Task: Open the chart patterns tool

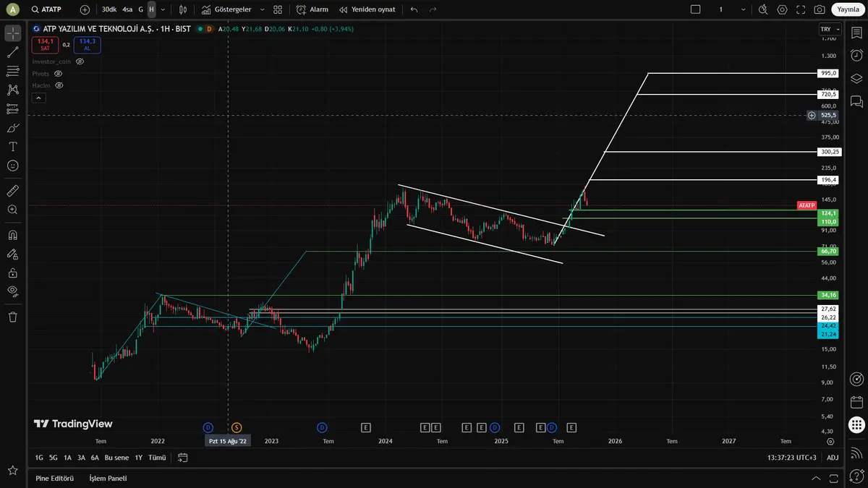Action: click(13, 90)
